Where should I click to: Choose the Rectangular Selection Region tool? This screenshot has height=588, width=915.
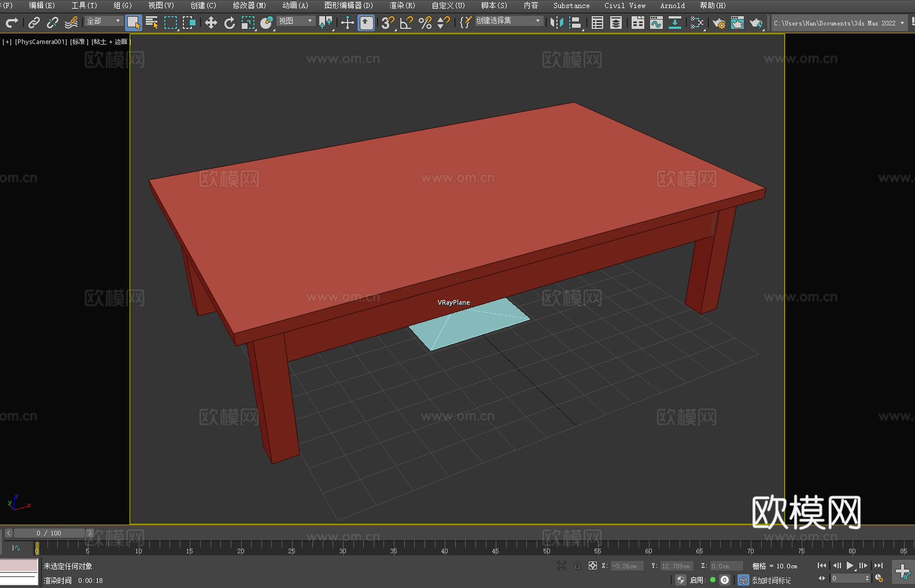[171, 23]
